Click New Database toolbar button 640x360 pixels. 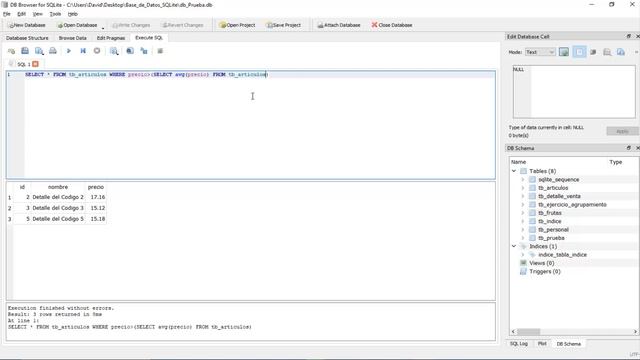[x=27, y=25]
